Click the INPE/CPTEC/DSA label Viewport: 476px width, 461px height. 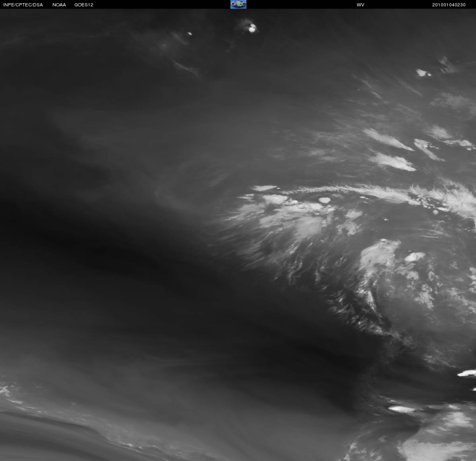pos(23,5)
